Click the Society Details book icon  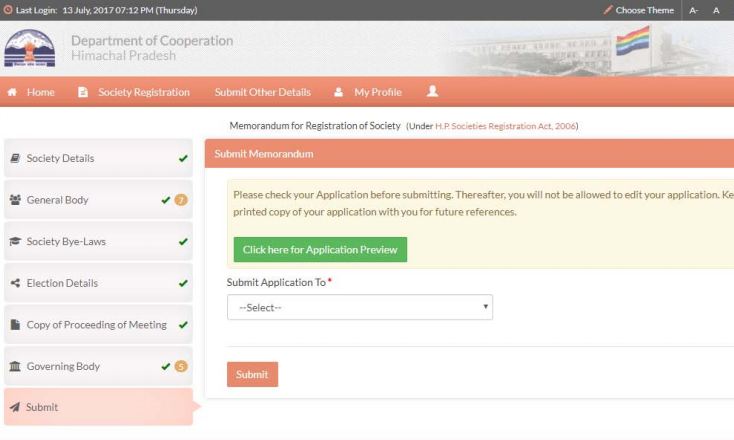(15, 158)
